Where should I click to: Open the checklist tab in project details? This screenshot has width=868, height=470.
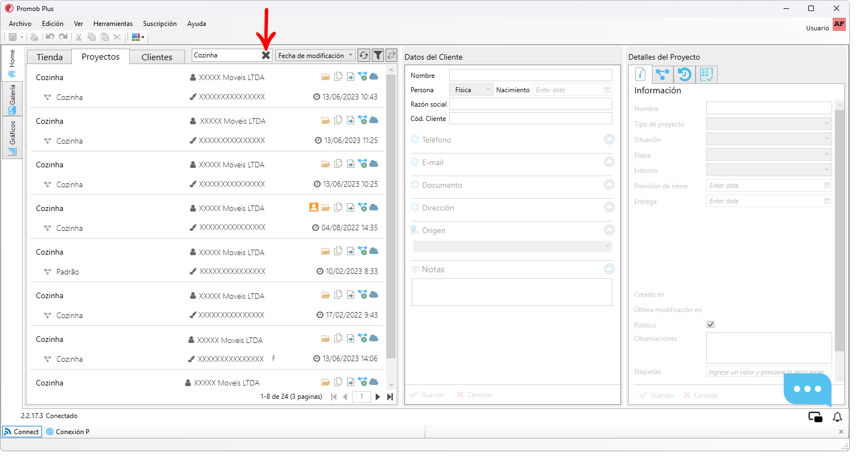pyautogui.click(x=707, y=74)
